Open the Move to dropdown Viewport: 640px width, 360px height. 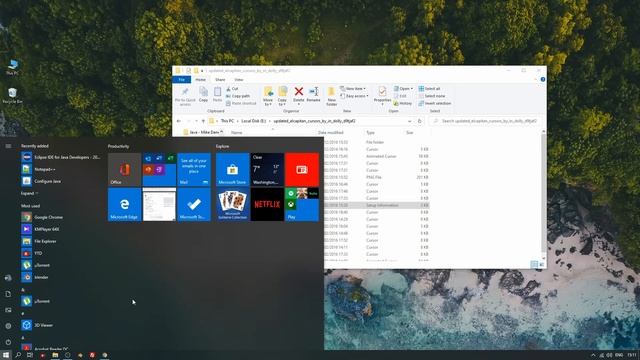(x=268, y=96)
